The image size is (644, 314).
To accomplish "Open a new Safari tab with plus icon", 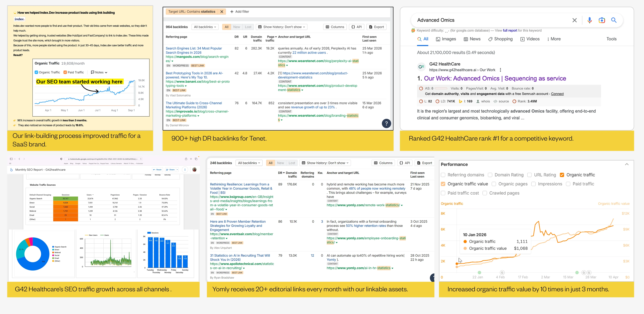I will (x=191, y=159).
